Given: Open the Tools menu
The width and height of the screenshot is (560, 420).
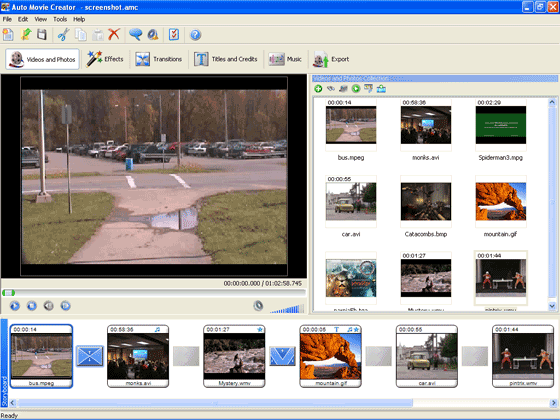Looking at the screenshot, I should pyautogui.click(x=60, y=19).
